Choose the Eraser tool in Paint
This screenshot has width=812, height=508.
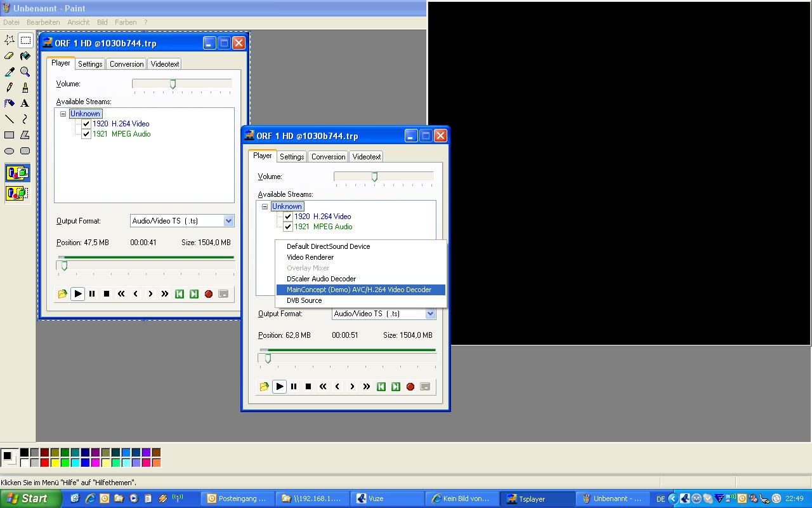[x=10, y=56]
